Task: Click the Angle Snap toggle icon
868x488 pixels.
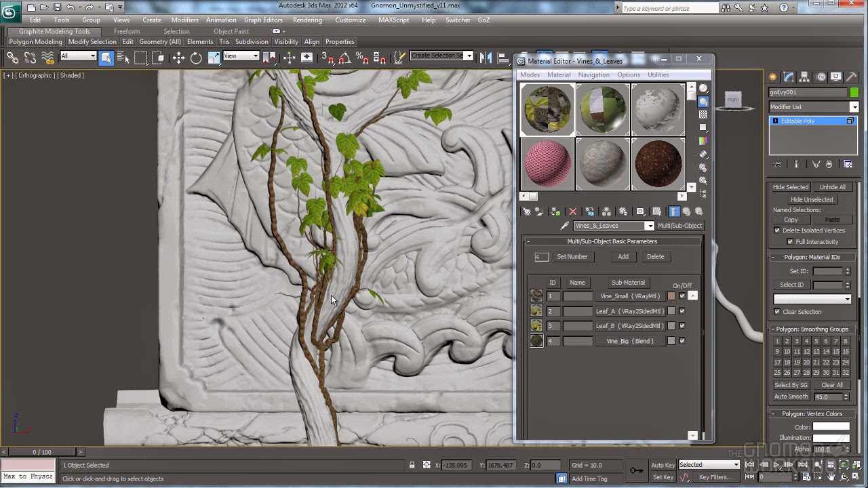Action: tap(344, 58)
